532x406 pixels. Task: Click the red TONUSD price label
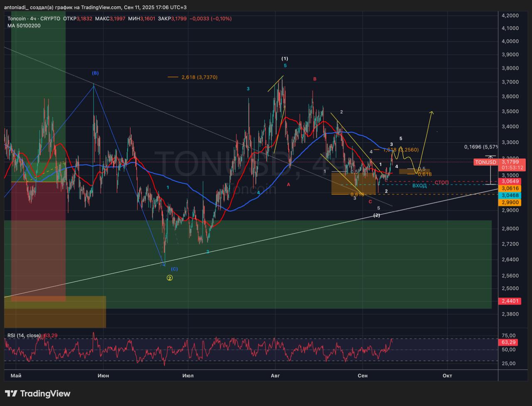click(485, 162)
